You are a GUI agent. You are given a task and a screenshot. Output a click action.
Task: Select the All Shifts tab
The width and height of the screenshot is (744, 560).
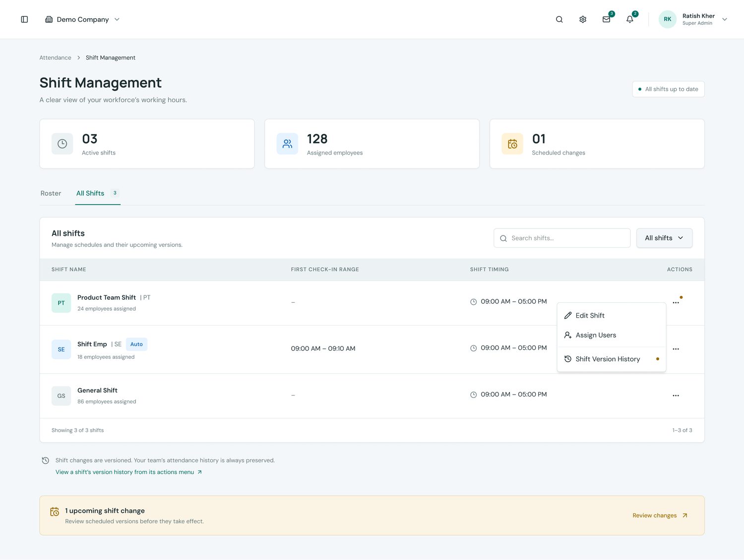[98, 193]
